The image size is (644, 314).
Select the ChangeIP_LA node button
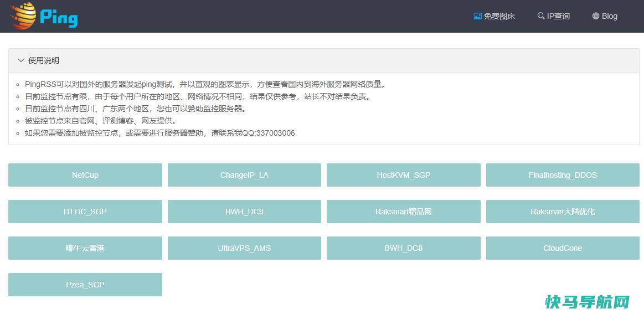[244, 175]
